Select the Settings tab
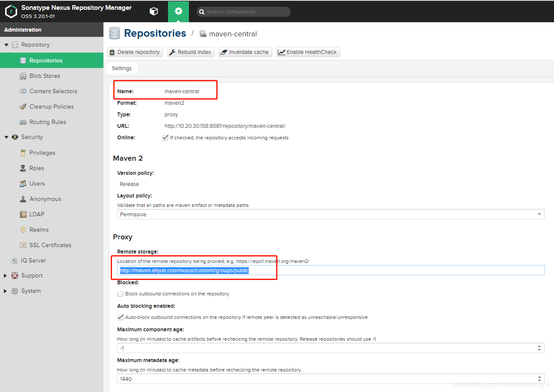 pos(122,68)
